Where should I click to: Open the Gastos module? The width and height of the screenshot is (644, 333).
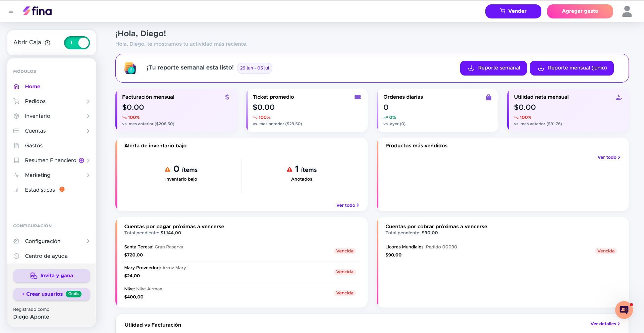point(34,146)
